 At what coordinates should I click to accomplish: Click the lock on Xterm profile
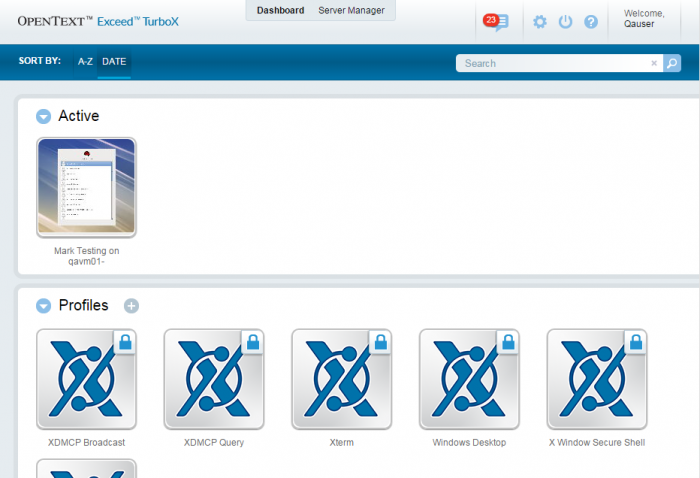pyautogui.click(x=381, y=342)
